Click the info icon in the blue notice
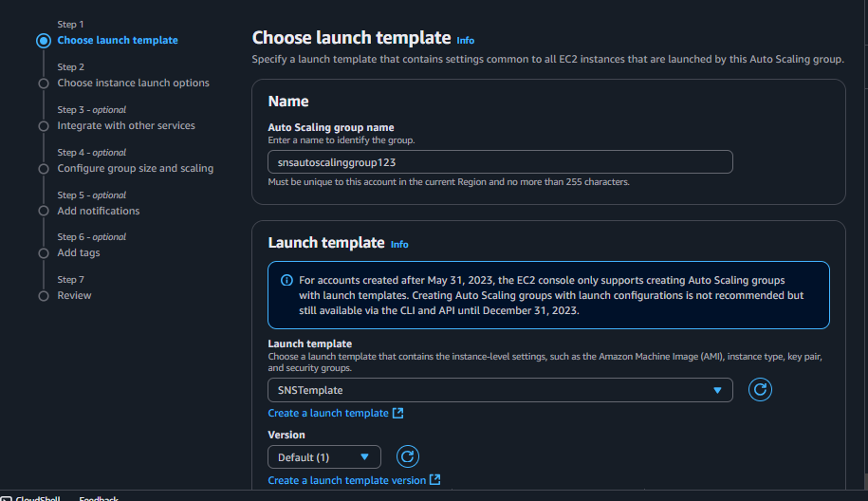The height and width of the screenshot is (501, 868). (x=286, y=281)
